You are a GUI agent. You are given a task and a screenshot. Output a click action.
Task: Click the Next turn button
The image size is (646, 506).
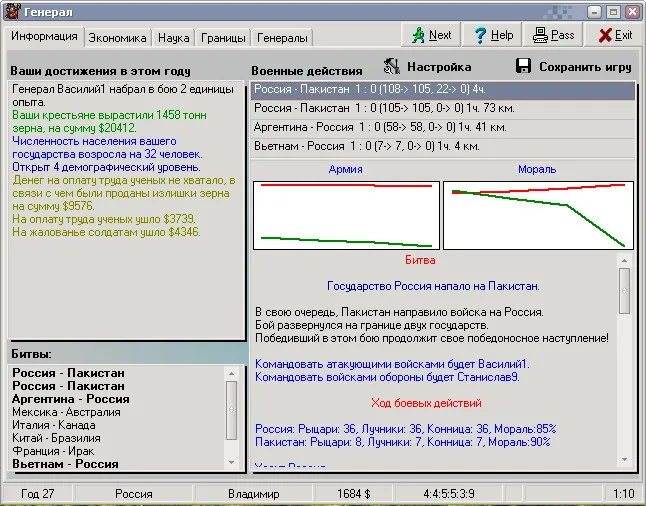click(x=430, y=35)
